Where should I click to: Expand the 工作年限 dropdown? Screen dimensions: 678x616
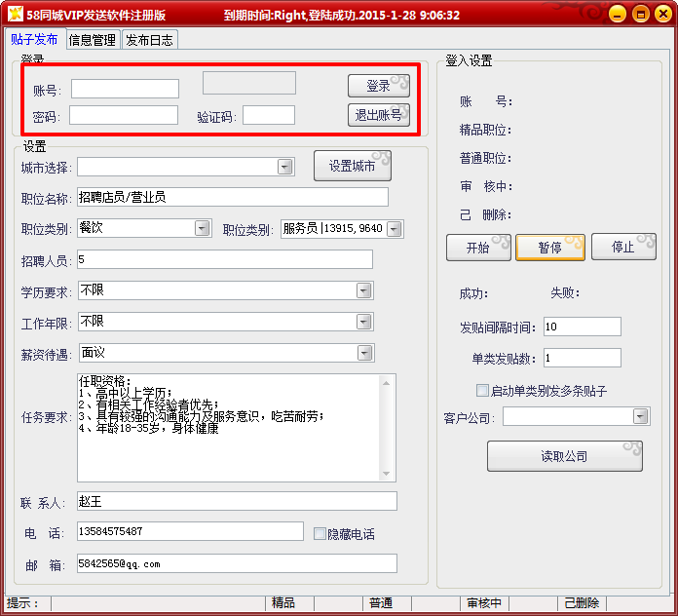pyautogui.click(x=364, y=322)
